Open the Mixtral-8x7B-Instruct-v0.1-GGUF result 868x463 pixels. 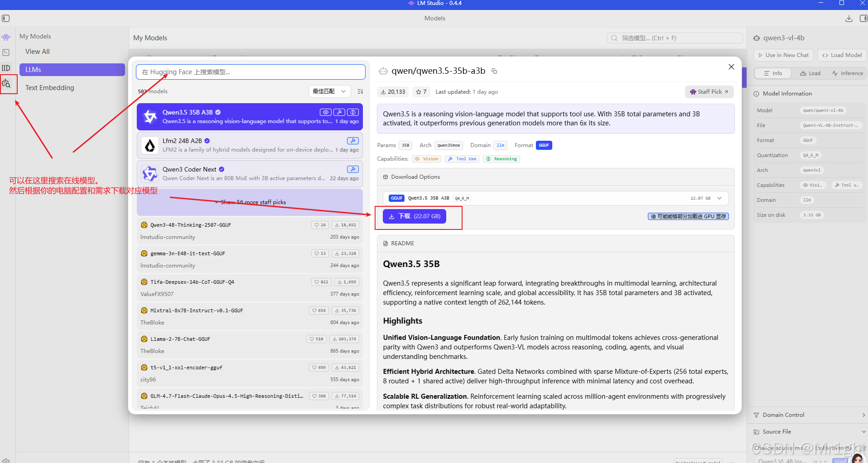click(x=250, y=316)
